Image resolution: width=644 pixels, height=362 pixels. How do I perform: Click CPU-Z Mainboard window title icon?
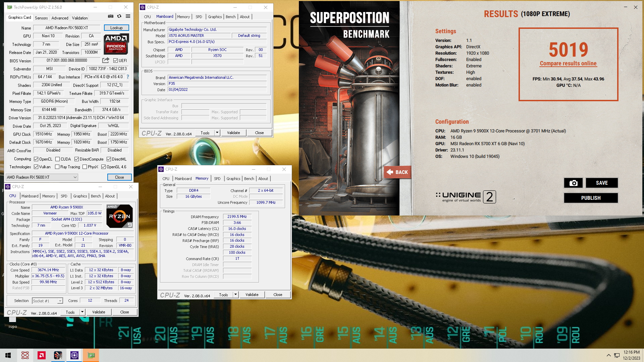[x=143, y=7]
